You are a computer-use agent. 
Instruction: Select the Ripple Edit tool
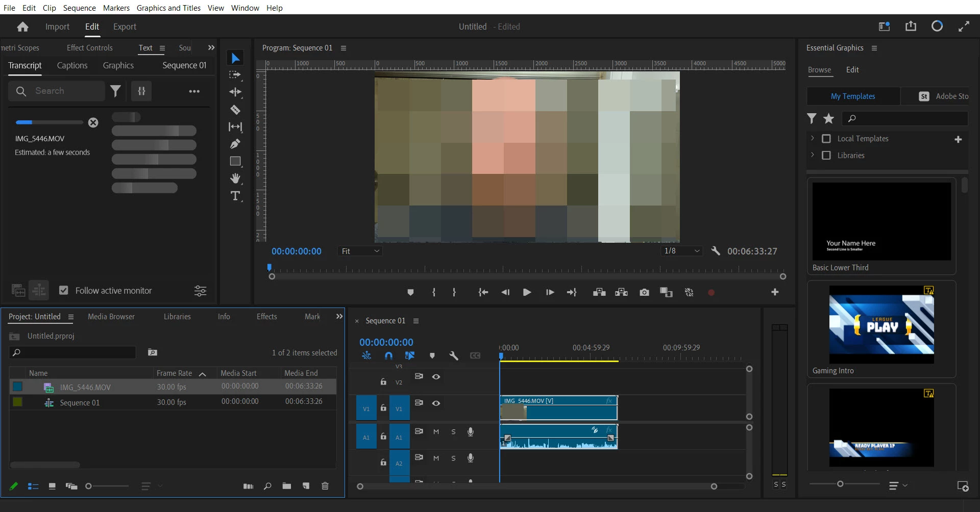235,92
